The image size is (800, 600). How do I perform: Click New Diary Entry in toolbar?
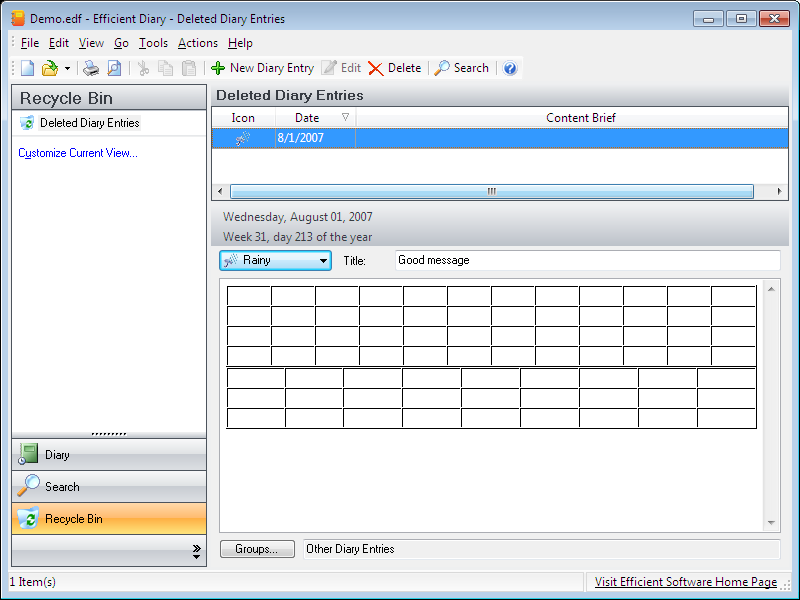[x=262, y=68]
